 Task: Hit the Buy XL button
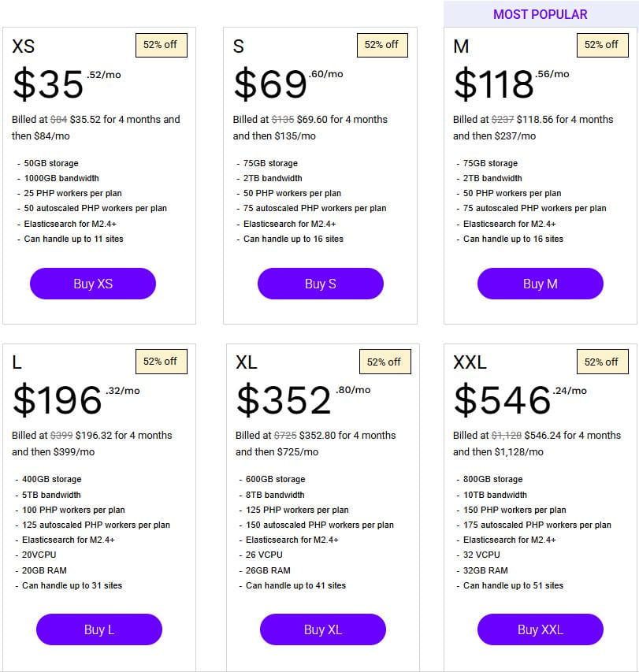[x=322, y=629]
